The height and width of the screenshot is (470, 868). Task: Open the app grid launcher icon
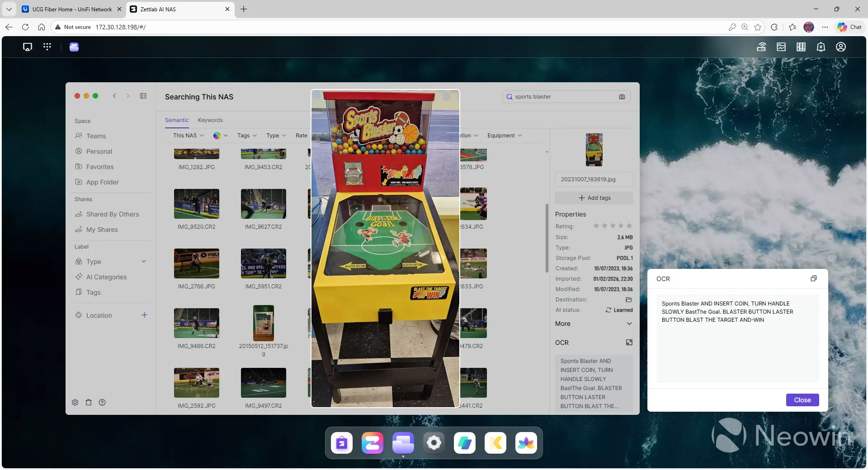point(47,47)
